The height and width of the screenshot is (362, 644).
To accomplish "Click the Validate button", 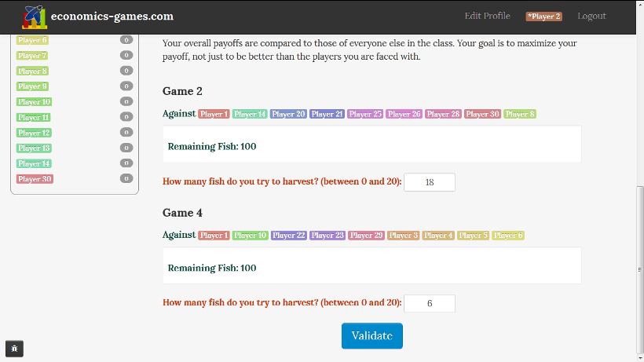I will tap(372, 336).
